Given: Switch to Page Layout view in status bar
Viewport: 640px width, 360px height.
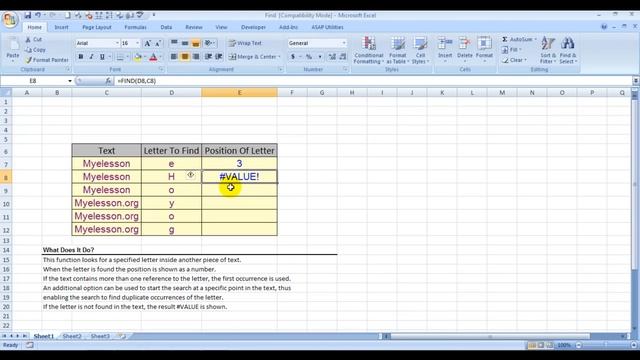Looking at the screenshot, I should tap(541, 345).
